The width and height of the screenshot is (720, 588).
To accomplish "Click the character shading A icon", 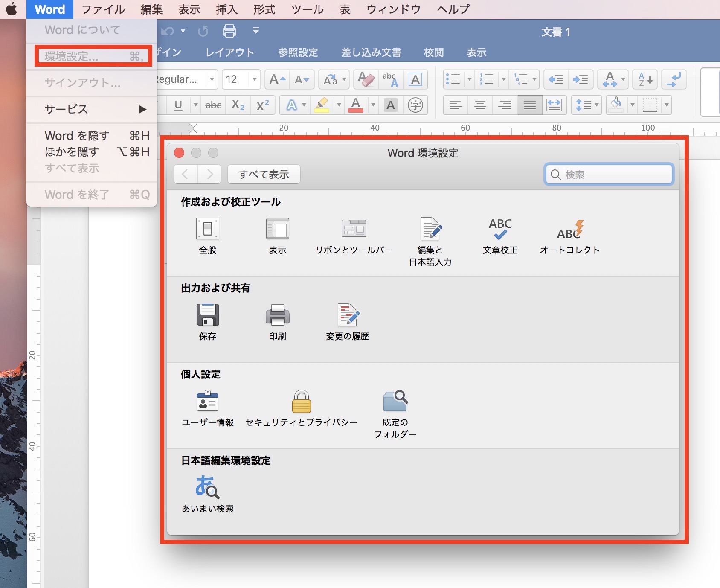I will point(391,105).
